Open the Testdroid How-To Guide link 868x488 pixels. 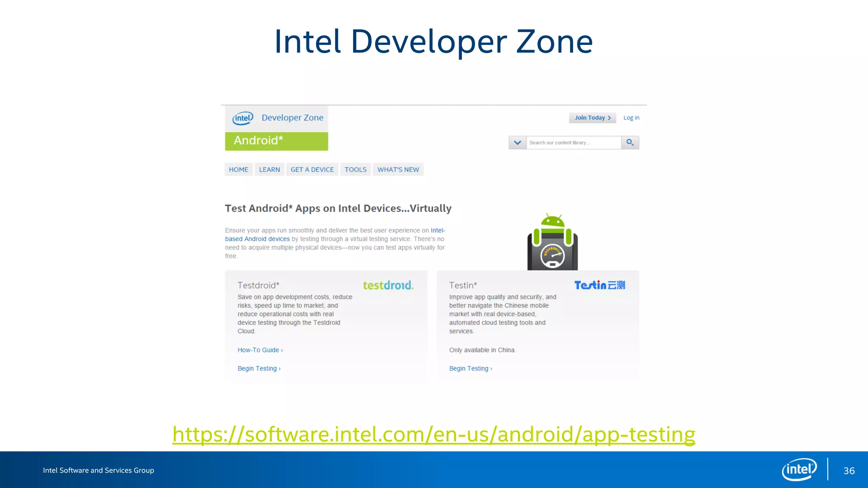[260, 350]
